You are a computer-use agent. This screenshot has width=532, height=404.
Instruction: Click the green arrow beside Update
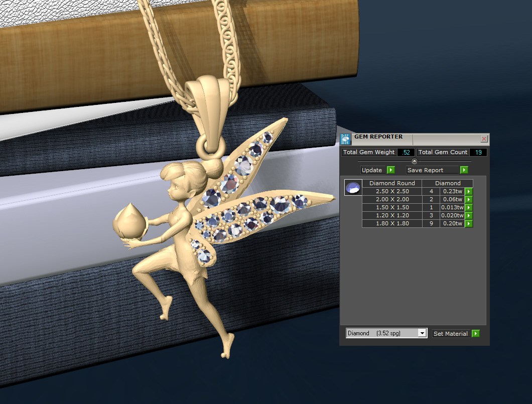(391, 170)
